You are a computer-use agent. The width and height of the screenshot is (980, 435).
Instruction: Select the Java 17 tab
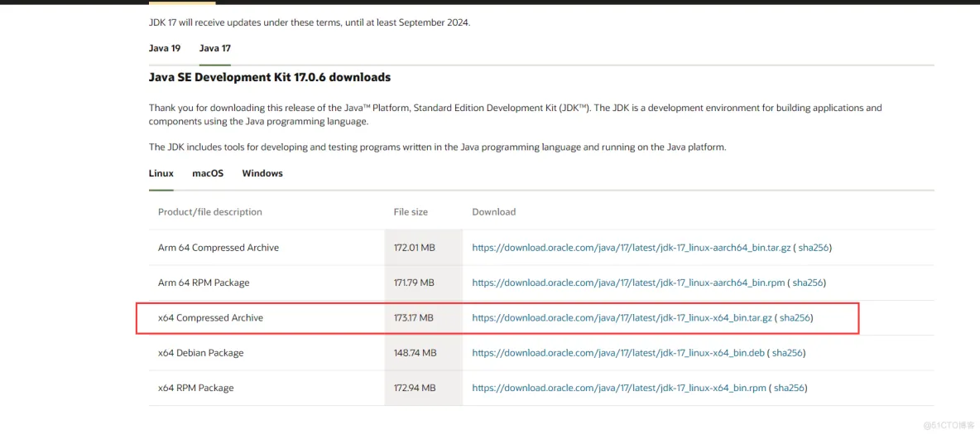pos(214,48)
